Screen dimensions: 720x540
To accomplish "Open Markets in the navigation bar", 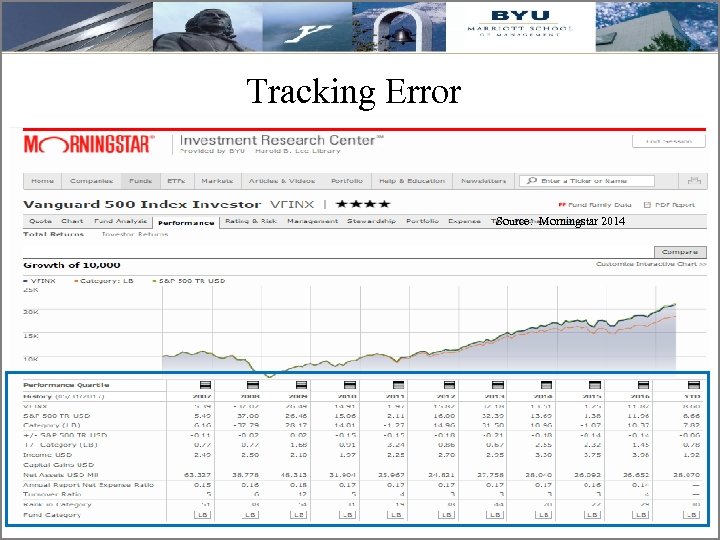I will tap(217, 181).
